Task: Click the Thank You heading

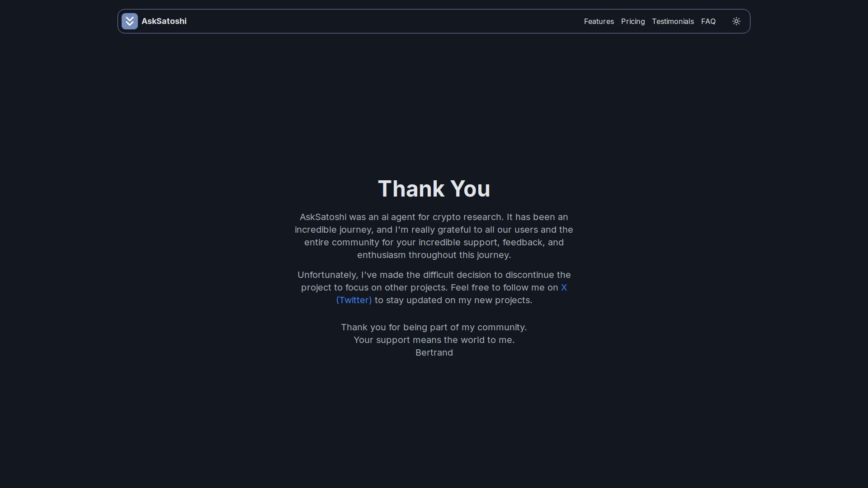Action: tap(434, 188)
